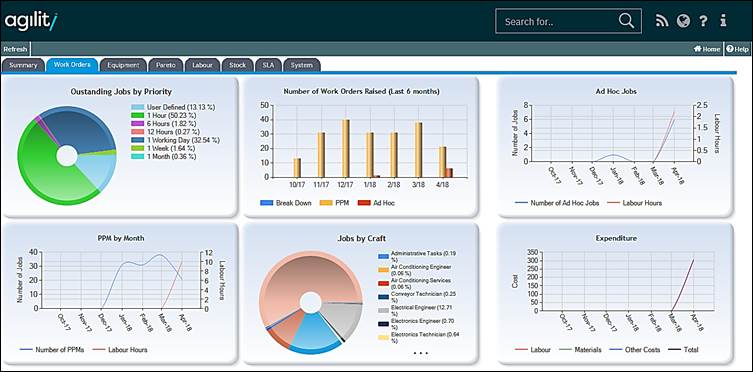753x372 pixels.
Task: Click the 12 Hours legend swatch
Action: (137, 132)
